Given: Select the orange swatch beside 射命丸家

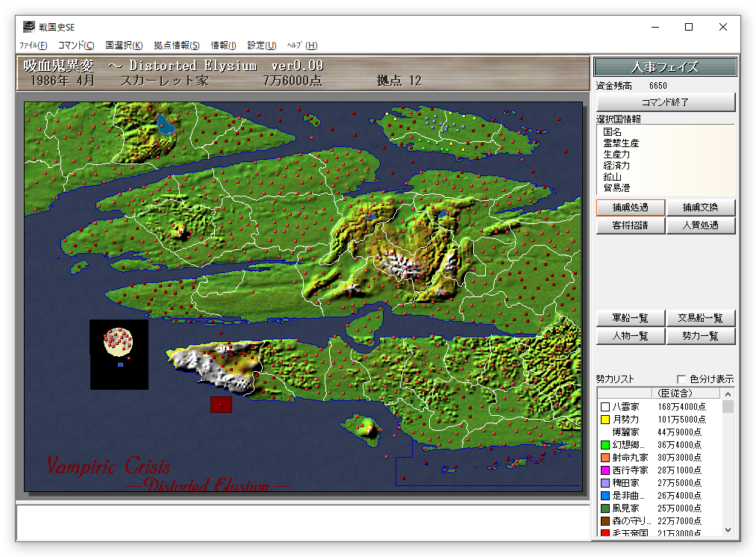Looking at the screenshot, I should pyautogui.click(x=605, y=458).
